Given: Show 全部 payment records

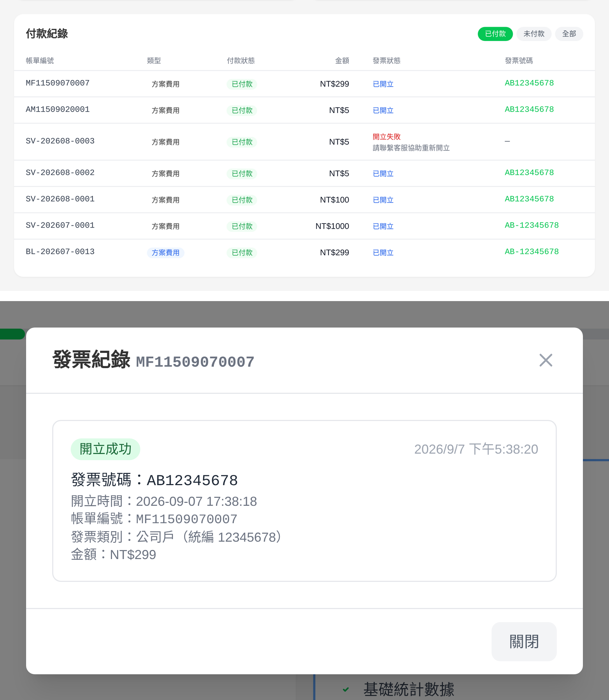Looking at the screenshot, I should pos(569,34).
